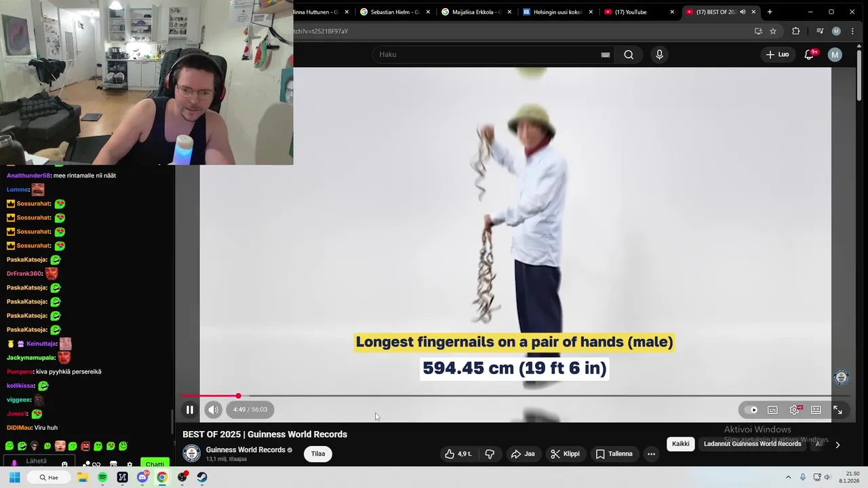This screenshot has height=488, width=868.
Task: Open more actions three-dot menu
Action: click(x=651, y=454)
